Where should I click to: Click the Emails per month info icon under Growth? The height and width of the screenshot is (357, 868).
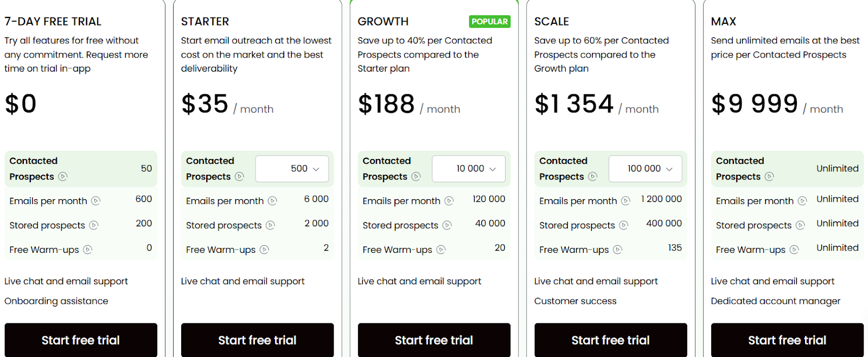point(449,201)
